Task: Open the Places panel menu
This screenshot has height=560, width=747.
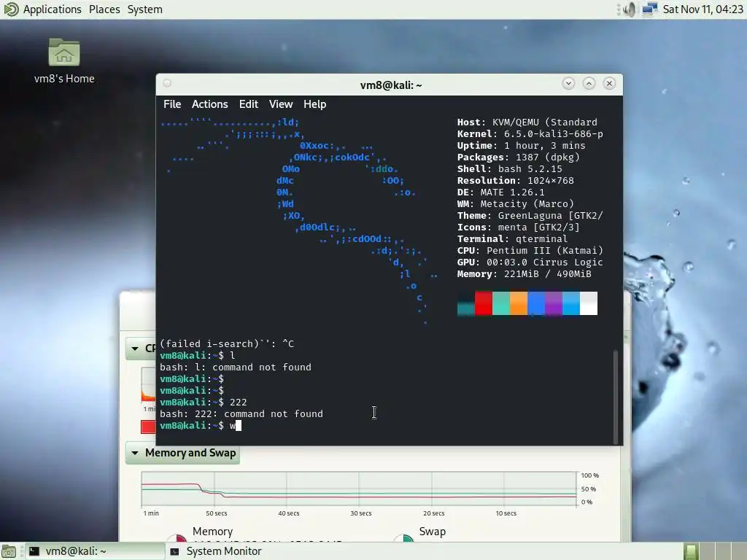Action: click(x=104, y=9)
